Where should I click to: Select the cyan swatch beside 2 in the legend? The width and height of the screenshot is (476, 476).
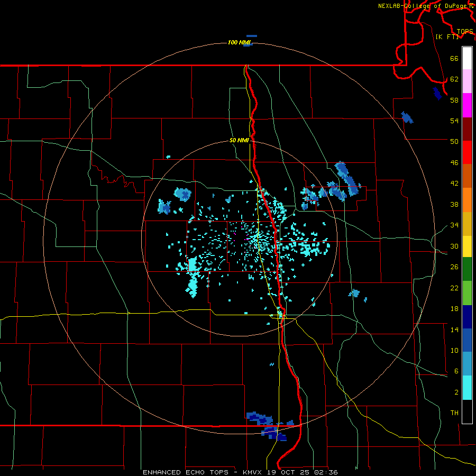pos(467,388)
